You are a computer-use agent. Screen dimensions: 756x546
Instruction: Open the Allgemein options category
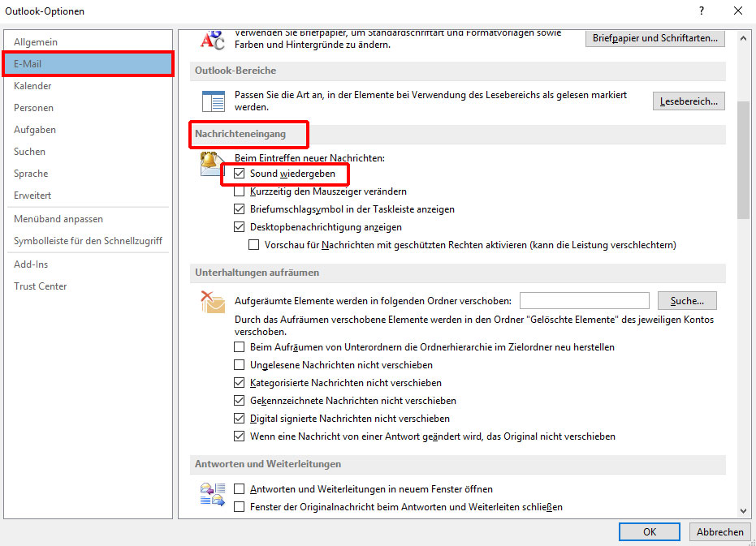pos(89,42)
